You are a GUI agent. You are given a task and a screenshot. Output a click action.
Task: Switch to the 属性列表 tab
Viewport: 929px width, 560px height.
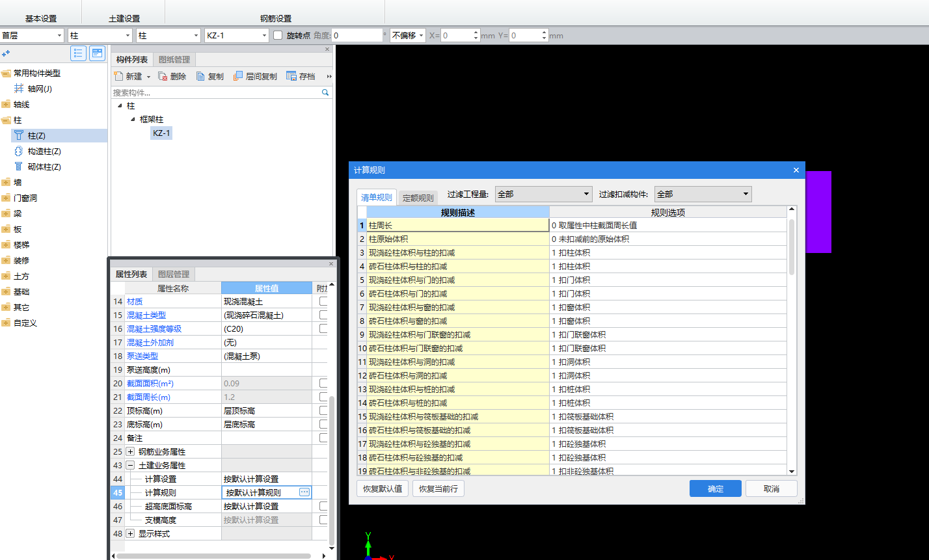tap(131, 274)
